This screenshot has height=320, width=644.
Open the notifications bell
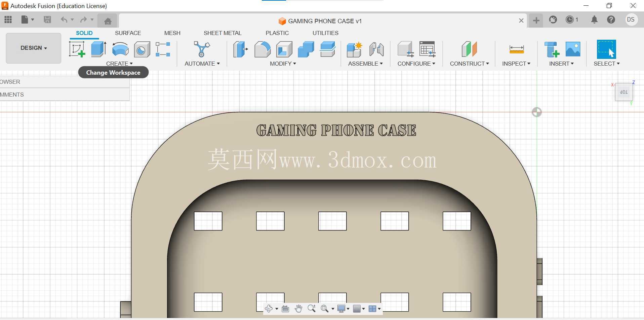click(x=594, y=20)
